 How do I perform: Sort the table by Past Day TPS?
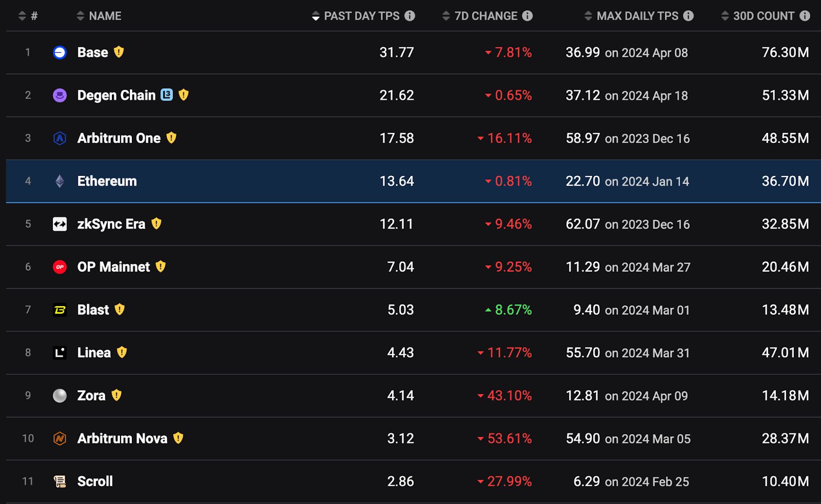[x=356, y=16]
